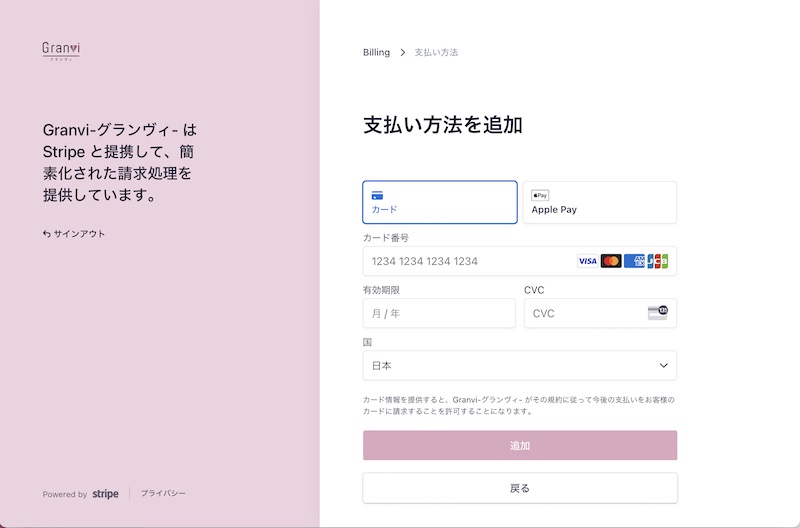Open the 国 country dropdown showing 日本
This screenshot has height=528, width=800.
520,365
